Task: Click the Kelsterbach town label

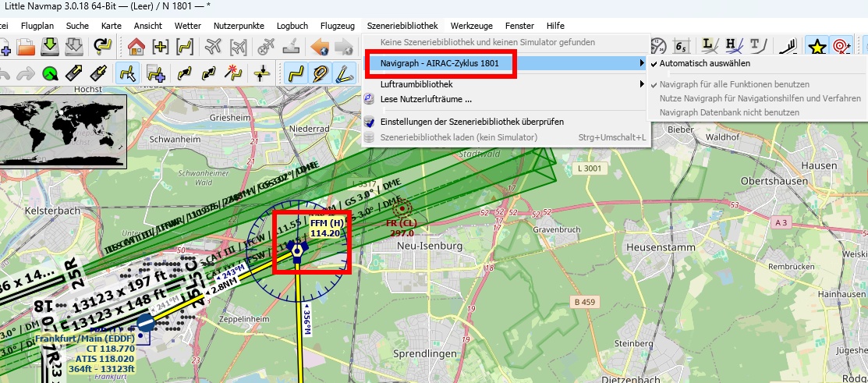Action: click(51, 211)
